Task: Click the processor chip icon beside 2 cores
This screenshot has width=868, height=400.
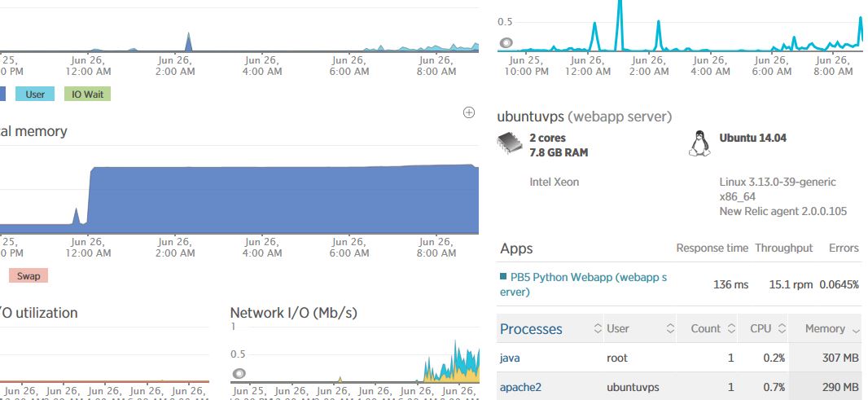Action: 511,144
